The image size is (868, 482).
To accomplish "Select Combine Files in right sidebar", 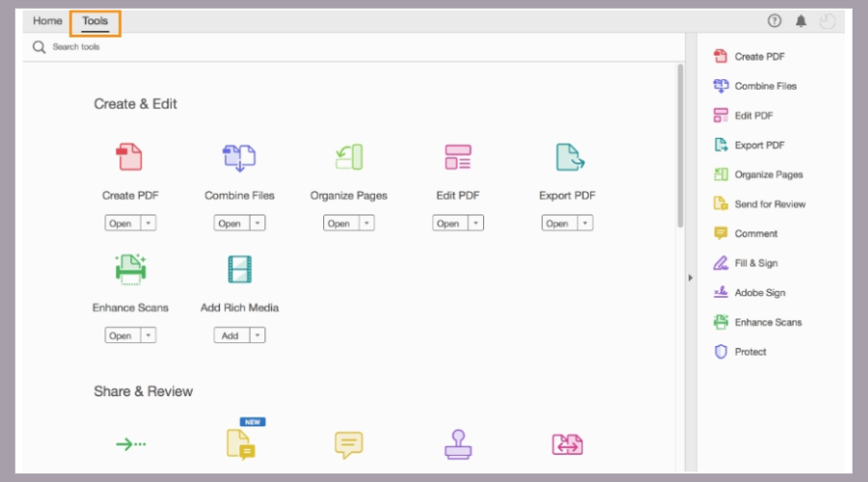I will coord(755,86).
